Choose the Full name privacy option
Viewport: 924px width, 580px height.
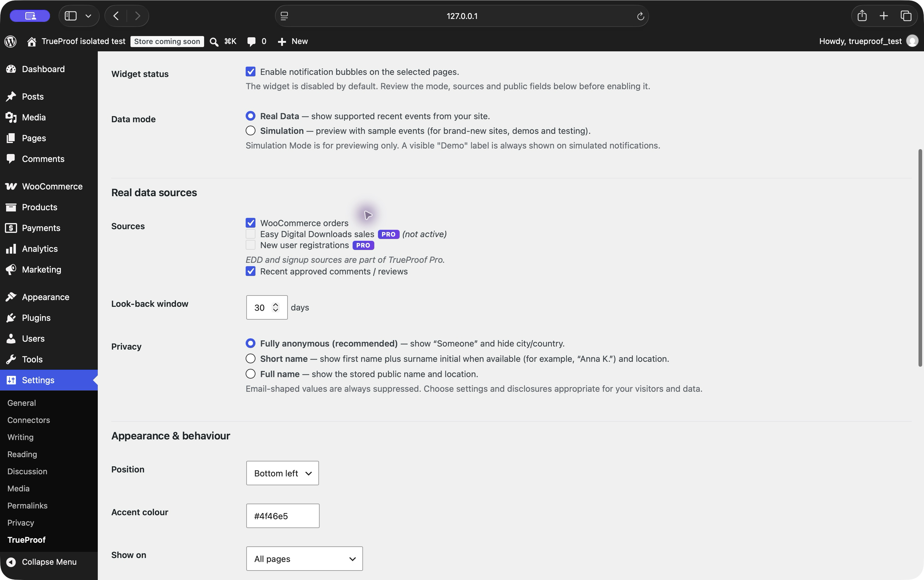click(251, 374)
